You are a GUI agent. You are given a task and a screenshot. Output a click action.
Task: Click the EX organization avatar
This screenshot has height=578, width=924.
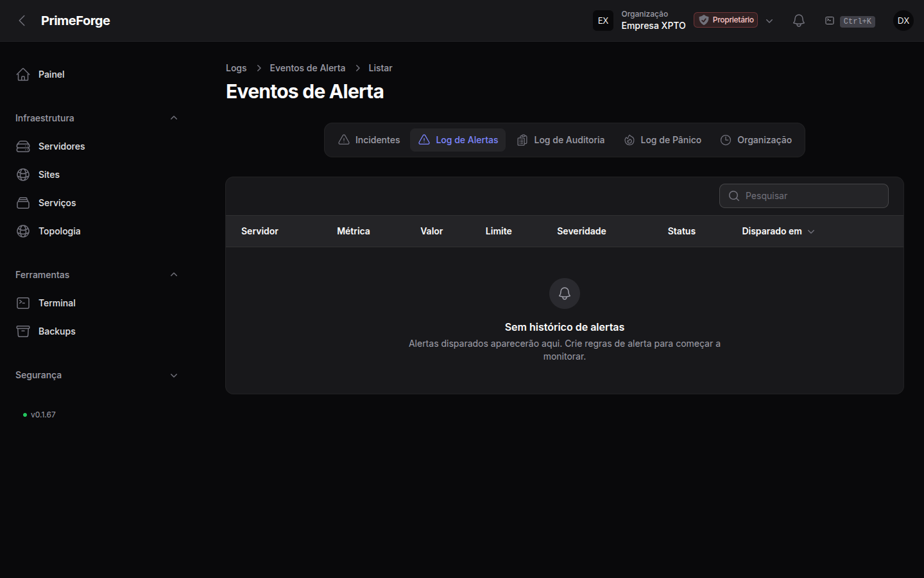point(603,21)
